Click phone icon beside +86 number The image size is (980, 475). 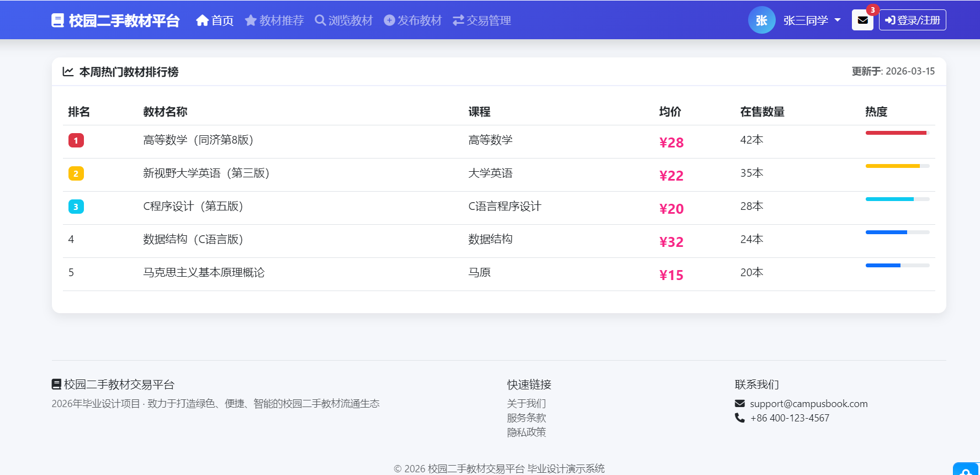coord(740,418)
